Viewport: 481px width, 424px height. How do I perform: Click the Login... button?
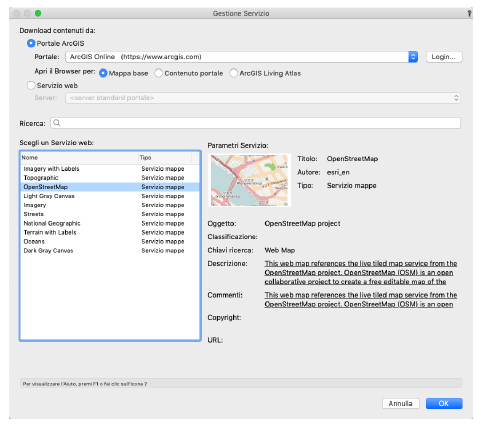pyautogui.click(x=444, y=57)
